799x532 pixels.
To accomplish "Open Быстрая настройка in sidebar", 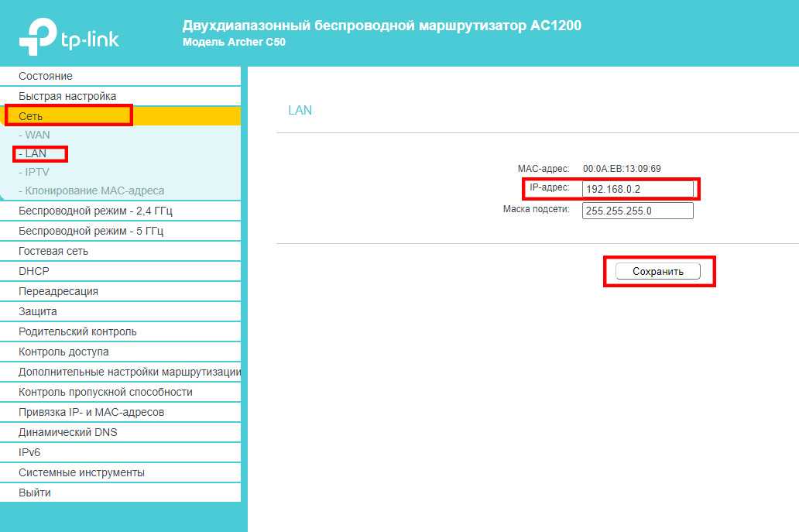I will pos(67,96).
